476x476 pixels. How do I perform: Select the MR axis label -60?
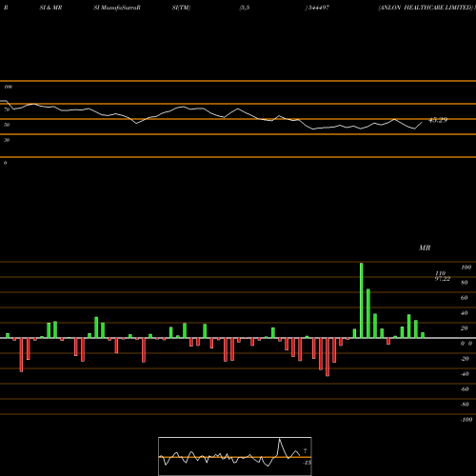(465, 389)
